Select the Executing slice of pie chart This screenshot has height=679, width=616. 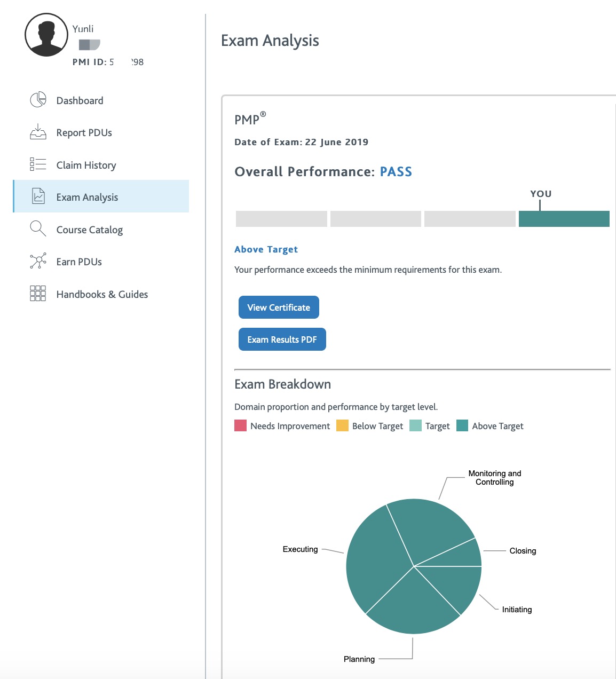(x=376, y=558)
